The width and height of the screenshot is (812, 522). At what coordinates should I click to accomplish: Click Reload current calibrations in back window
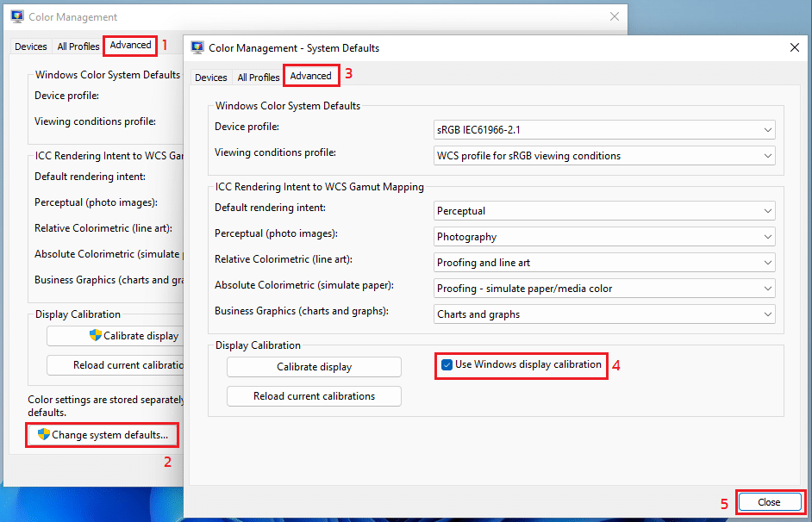coord(115,365)
